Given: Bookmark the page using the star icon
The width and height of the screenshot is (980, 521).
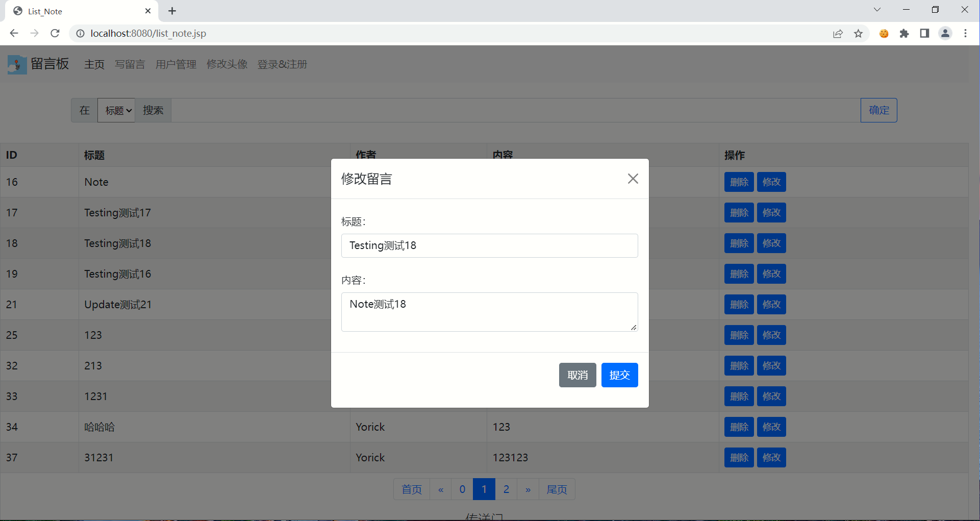Looking at the screenshot, I should [859, 33].
